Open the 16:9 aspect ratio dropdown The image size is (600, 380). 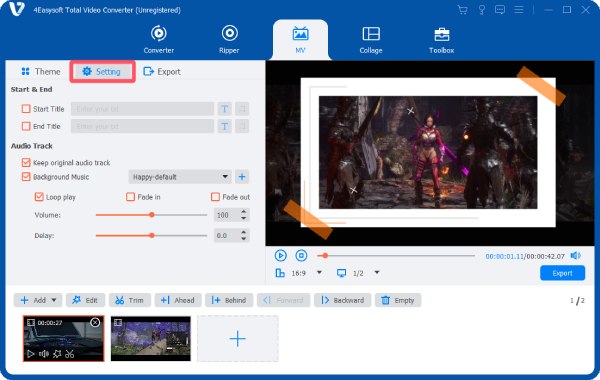pyautogui.click(x=319, y=272)
